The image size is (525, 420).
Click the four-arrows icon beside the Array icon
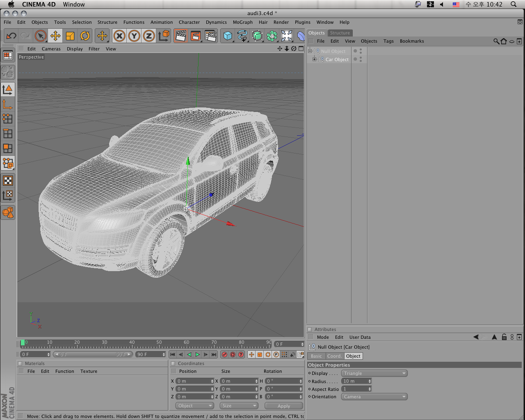coord(287,36)
